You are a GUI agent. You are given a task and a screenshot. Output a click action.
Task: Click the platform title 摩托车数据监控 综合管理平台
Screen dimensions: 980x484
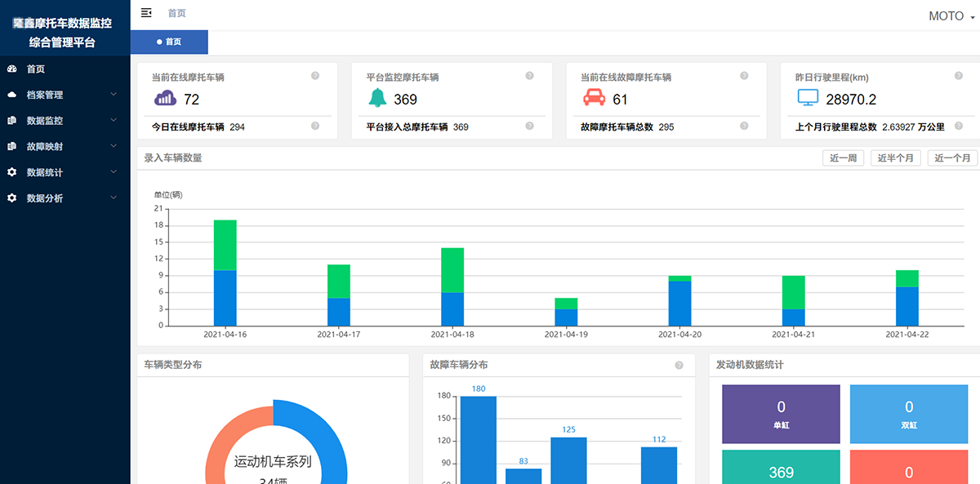pos(62,33)
